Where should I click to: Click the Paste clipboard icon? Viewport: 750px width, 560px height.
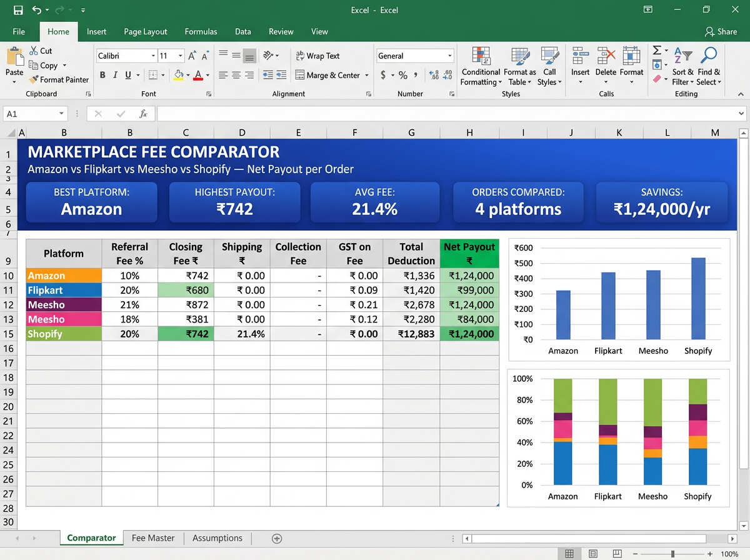pos(14,57)
